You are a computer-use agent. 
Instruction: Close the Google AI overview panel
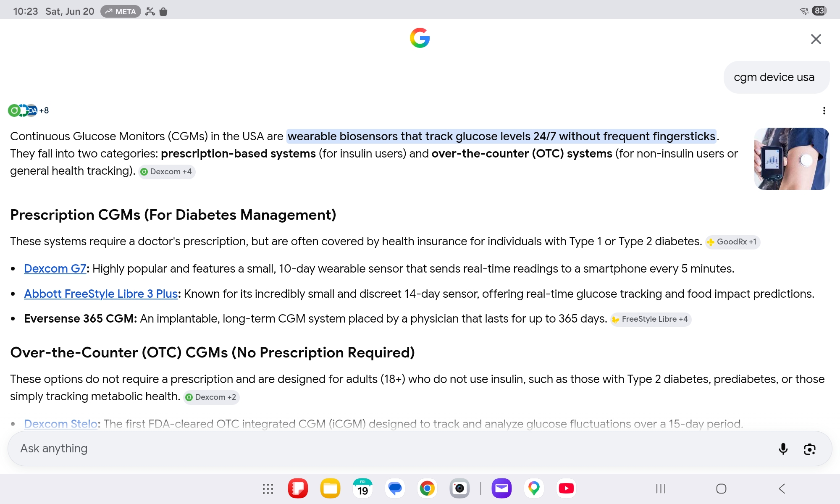(816, 39)
